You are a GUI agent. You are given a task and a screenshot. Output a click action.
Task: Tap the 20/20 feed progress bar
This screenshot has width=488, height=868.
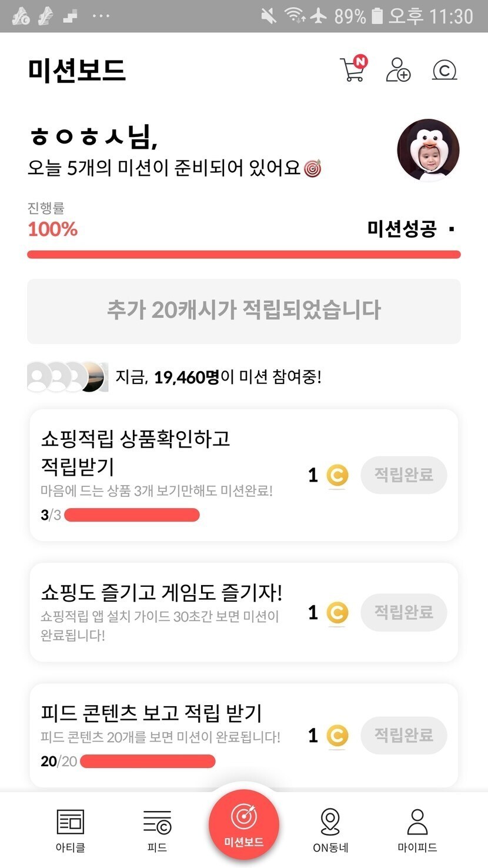(x=147, y=762)
